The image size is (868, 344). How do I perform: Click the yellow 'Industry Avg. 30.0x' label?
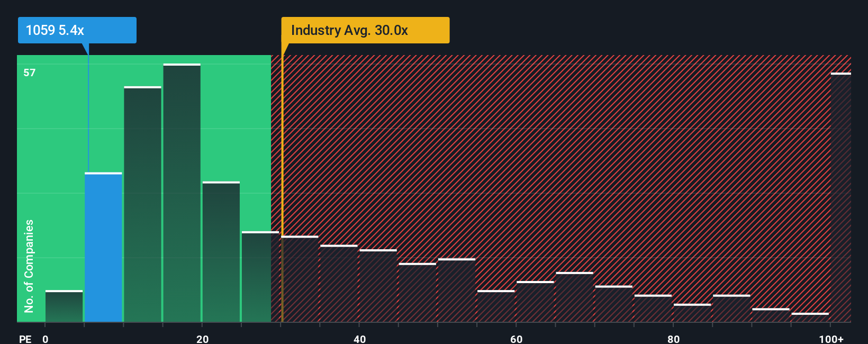point(365,30)
